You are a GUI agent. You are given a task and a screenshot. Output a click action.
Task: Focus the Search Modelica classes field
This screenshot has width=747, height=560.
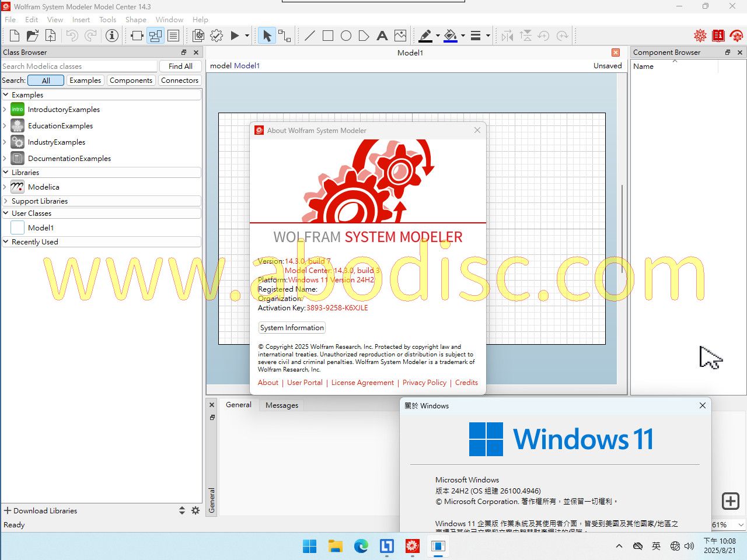click(x=79, y=66)
